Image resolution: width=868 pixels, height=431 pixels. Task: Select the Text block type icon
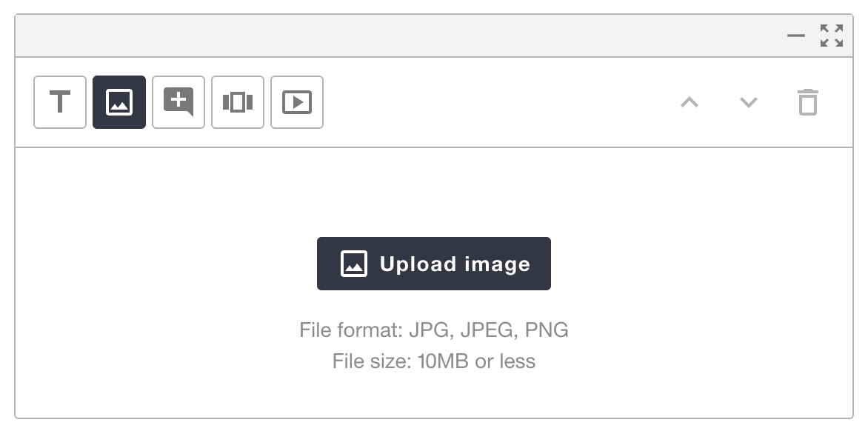coord(60,102)
